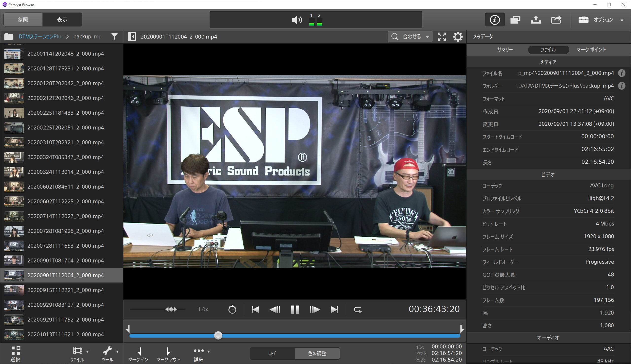Jump to the start of the clip
This screenshot has height=364, width=631.
pyautogui.click(x=255, y=310)
